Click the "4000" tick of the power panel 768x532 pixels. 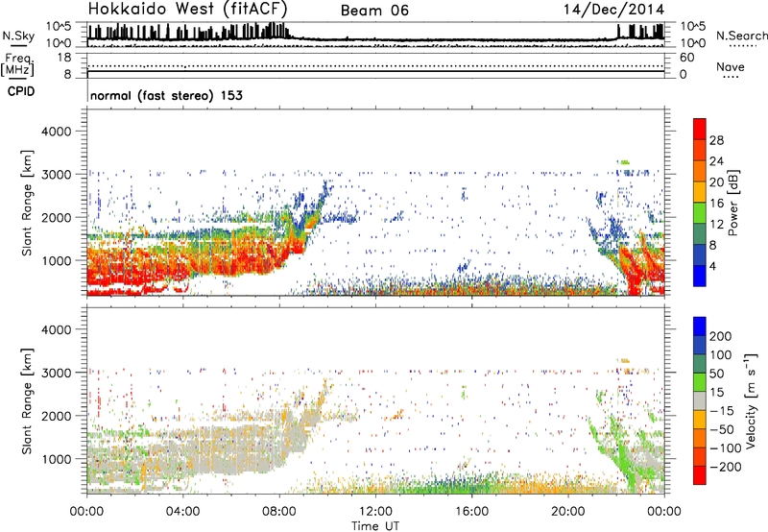[x=57, y=132]
